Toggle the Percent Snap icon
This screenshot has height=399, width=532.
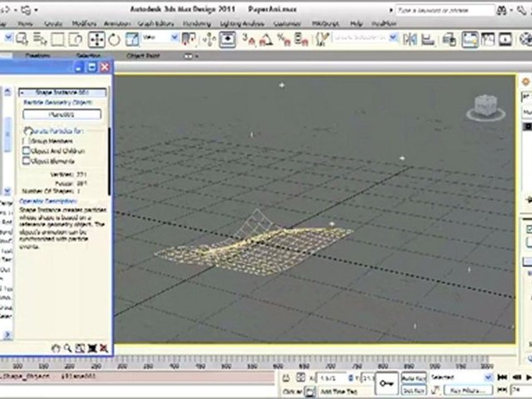point(284,40)
